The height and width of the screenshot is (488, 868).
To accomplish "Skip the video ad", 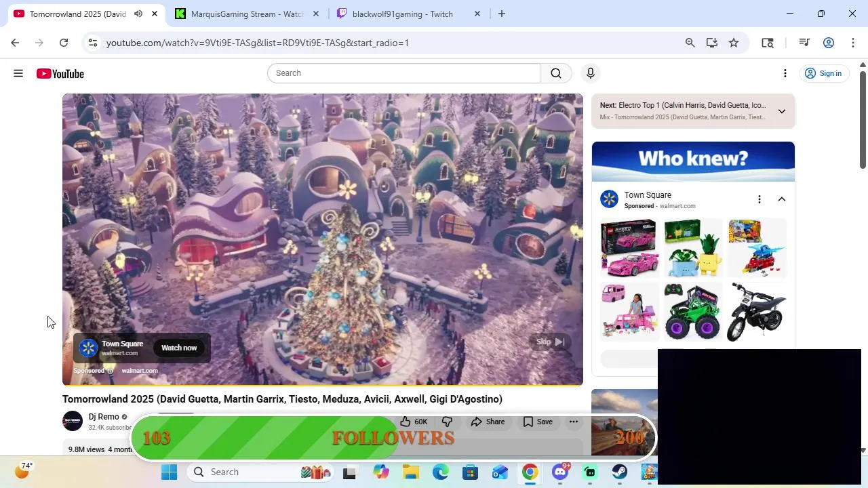I will (551, 342).
